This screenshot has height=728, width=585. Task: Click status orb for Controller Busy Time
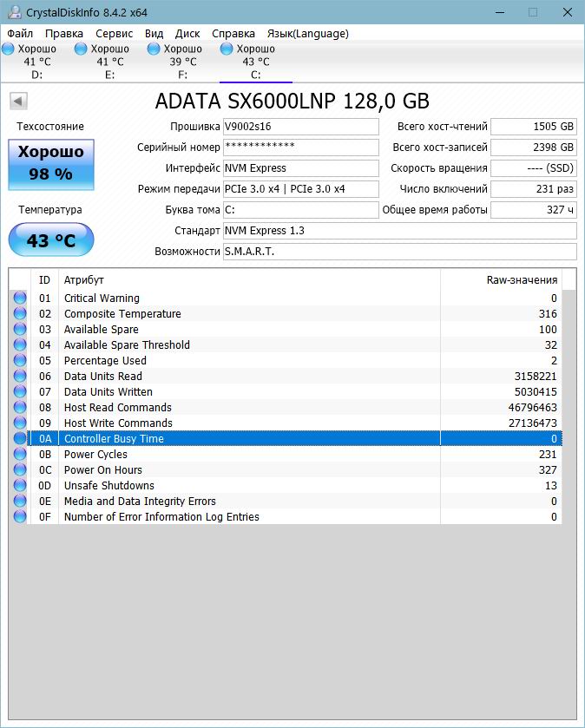pyautogui.click(x=20, y=438)
